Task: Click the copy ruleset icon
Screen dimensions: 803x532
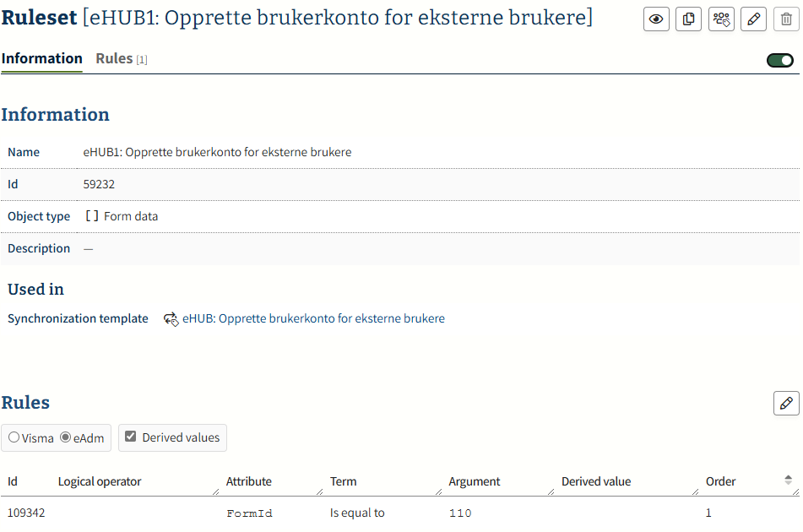Action: (688, 19)
